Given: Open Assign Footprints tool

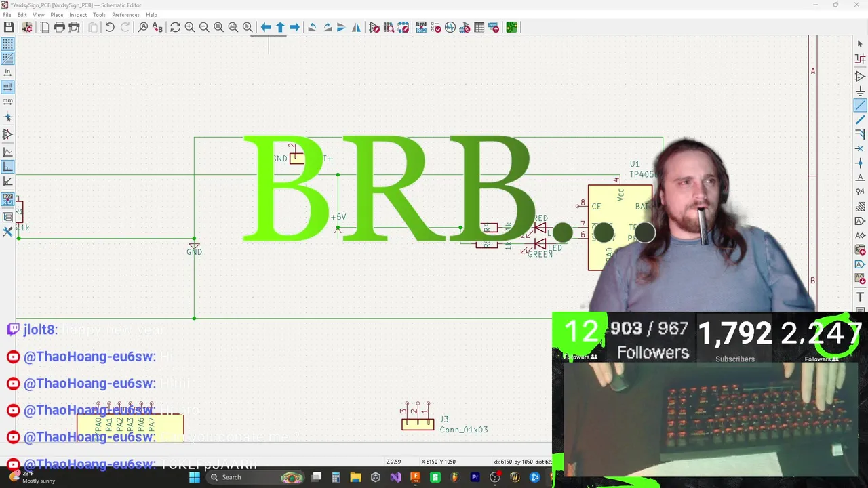Looking at the screenshot, I should point(465,27).
